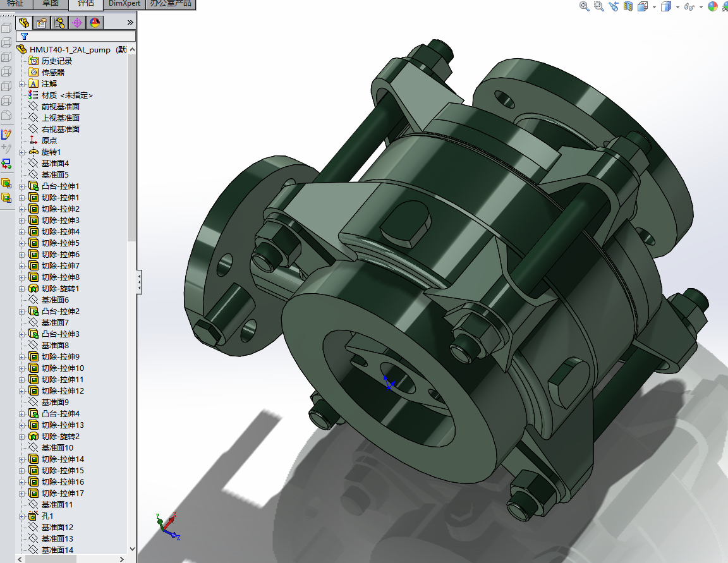Switch to the 特征 tab

15,4
